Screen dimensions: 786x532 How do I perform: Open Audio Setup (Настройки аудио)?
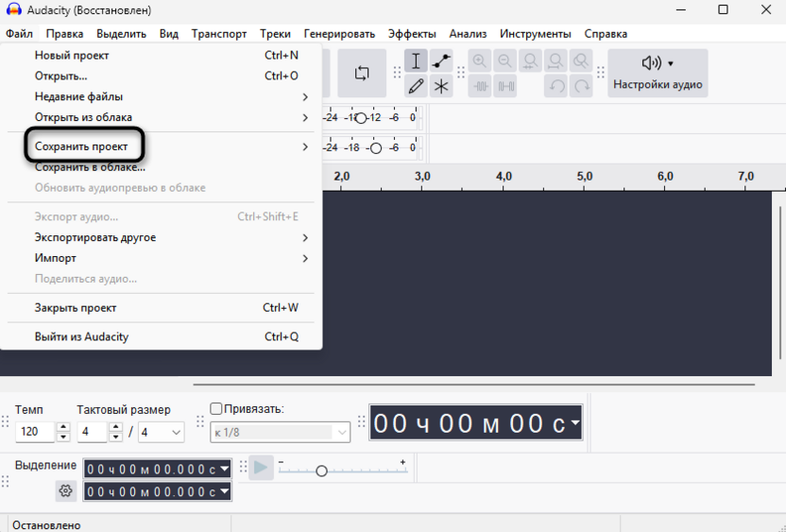tap(658, 73)
